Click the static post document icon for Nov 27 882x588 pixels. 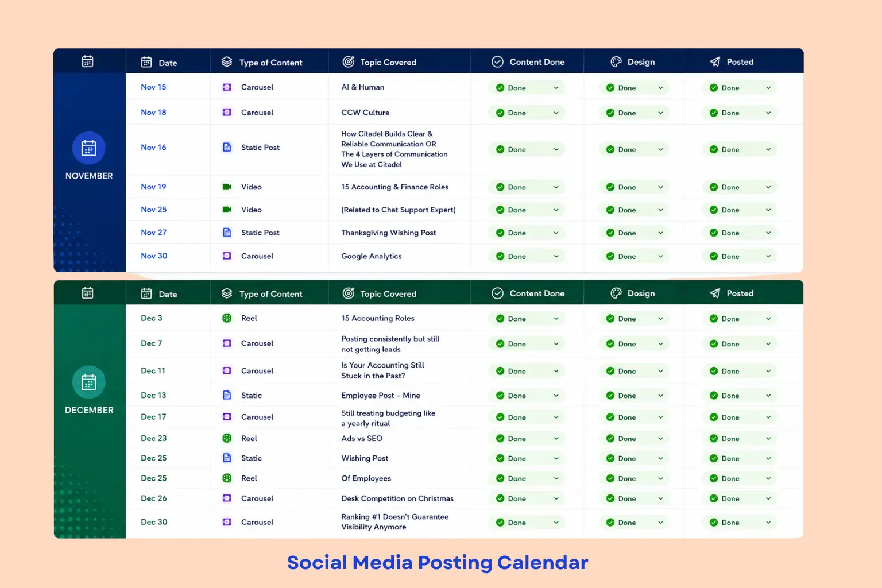(227, 233)
